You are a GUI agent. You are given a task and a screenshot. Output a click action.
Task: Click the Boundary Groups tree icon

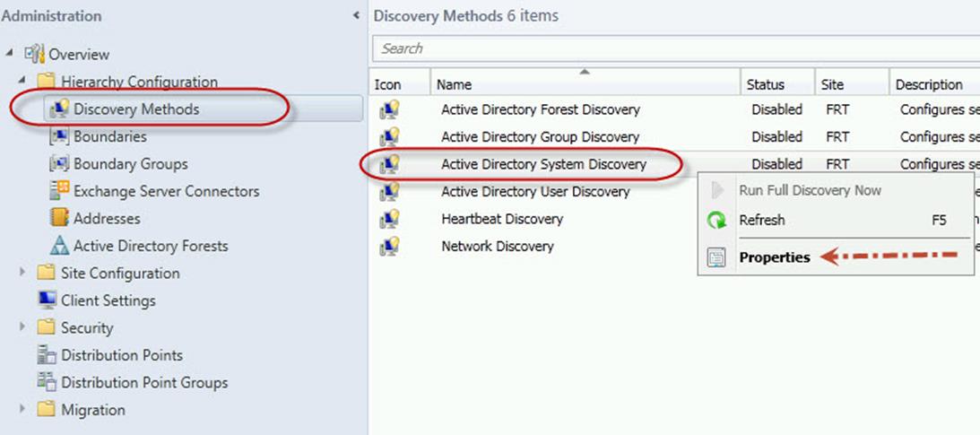59,164
